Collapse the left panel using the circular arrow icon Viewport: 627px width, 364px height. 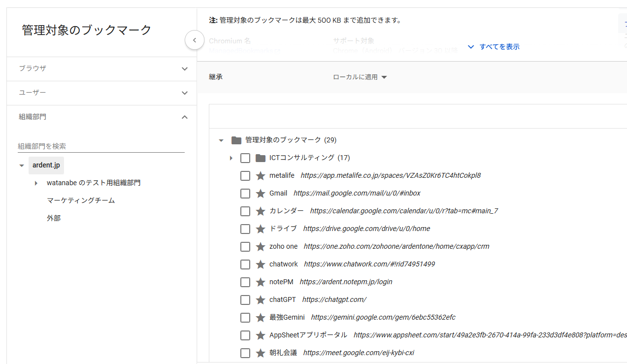coord(195,40)
